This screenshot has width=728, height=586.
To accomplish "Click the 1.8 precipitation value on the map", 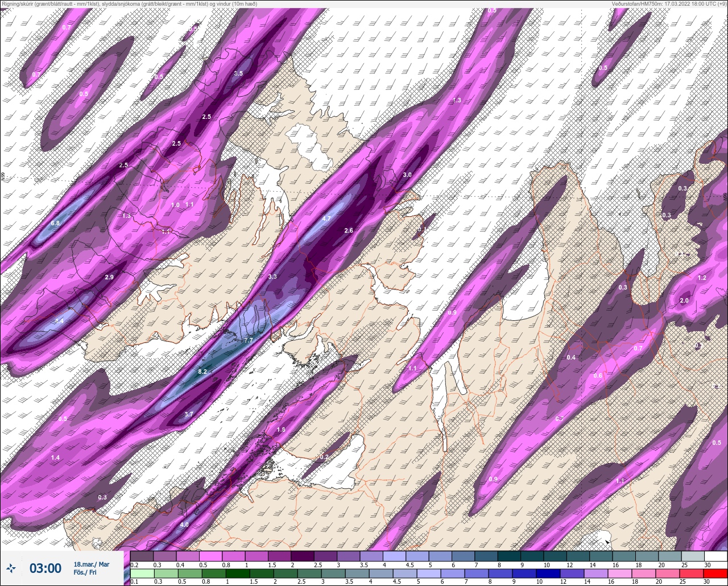I will point(281,430).
